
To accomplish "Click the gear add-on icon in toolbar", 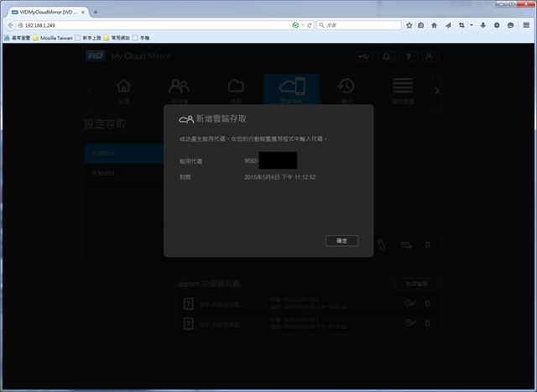I will (497, 25).
